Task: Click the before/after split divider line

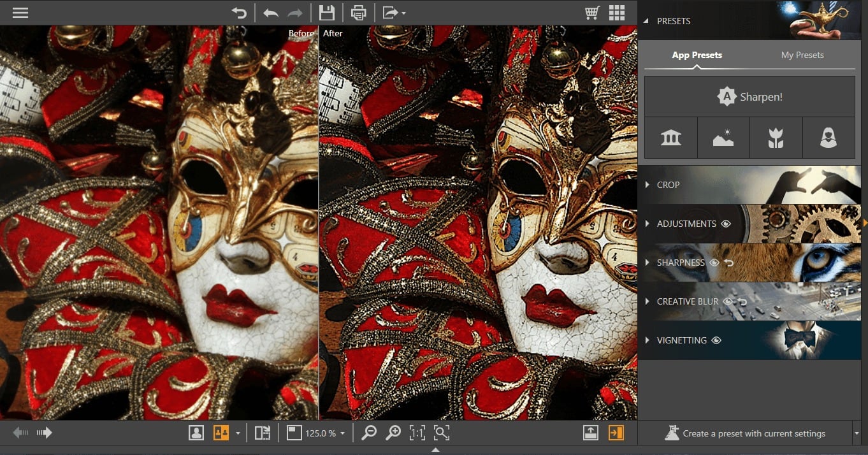Action: click(x=319, y=223)
